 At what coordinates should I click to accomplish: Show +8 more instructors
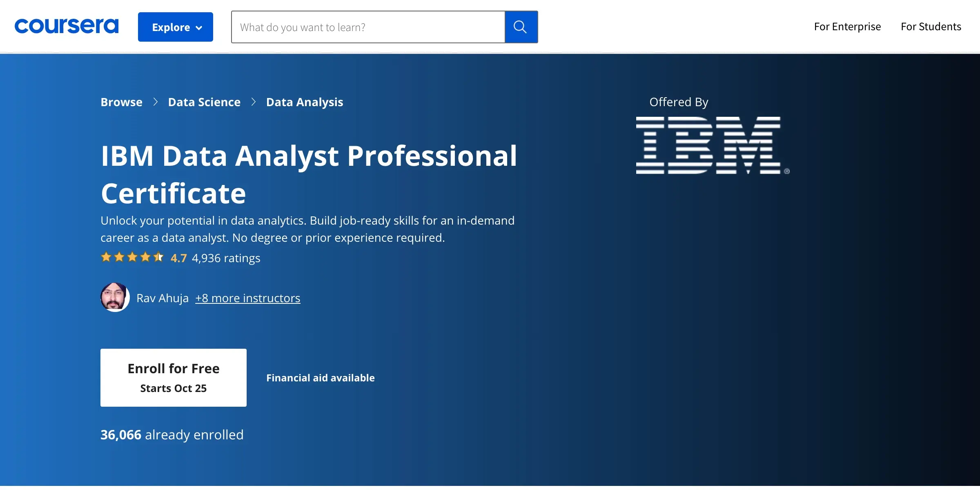(x=248, y=298)
